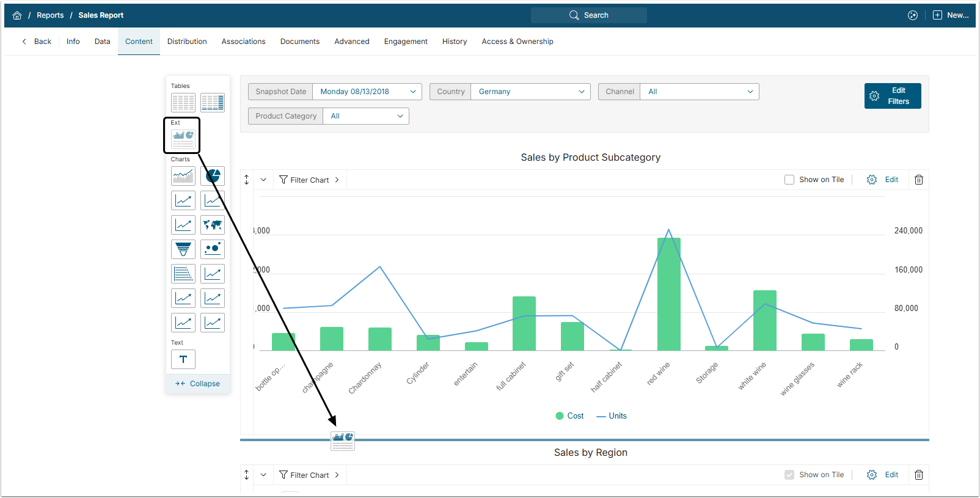The width and height of the screenshot is (980, 498).
Task: Click the external report icon under Ext
Action: (183, 139)
